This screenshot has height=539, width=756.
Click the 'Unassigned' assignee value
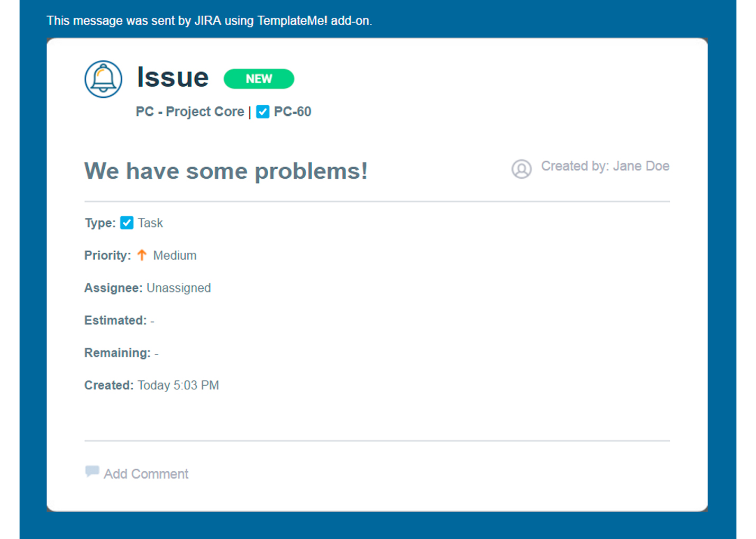coord(179,288)
